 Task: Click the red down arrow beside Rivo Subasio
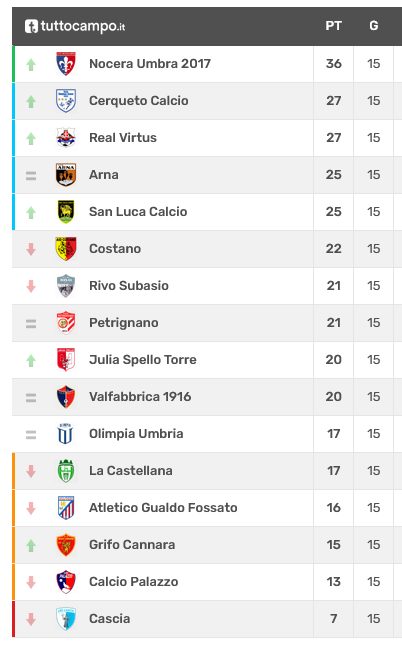click(x=31, y=286)
